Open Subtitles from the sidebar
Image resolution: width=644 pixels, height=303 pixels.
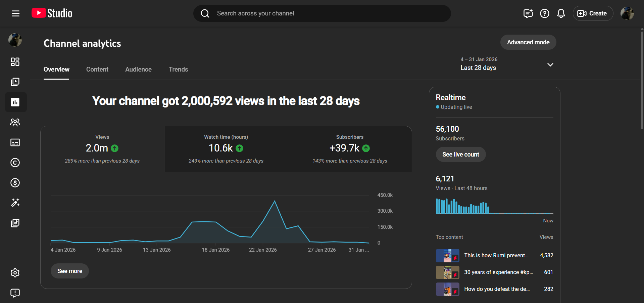coord(15,142)
